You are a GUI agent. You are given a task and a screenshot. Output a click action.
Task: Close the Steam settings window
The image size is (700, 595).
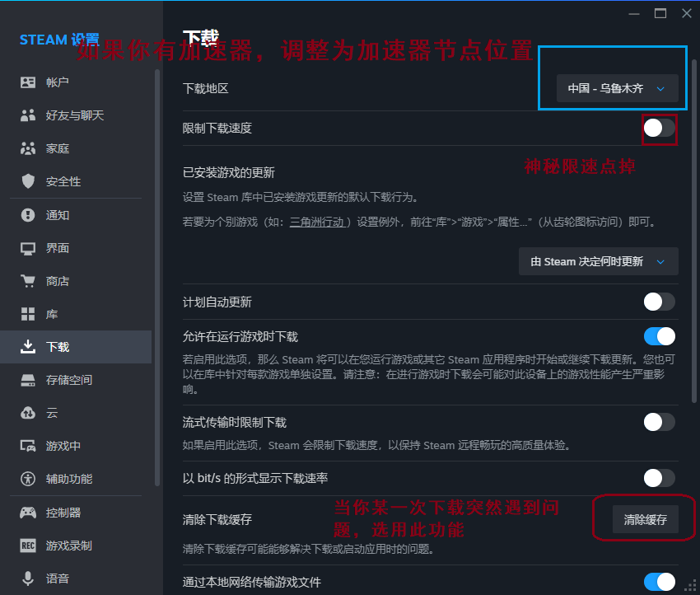tap(687, 13)
